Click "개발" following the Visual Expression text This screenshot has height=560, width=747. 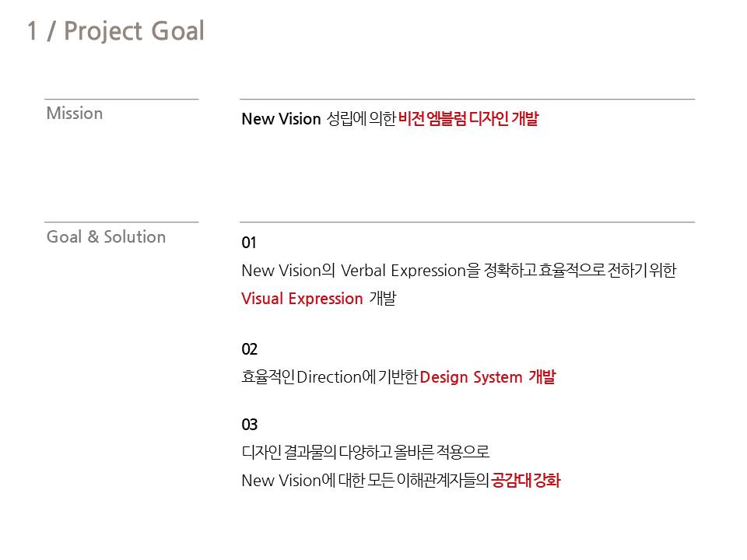(382, 299)
